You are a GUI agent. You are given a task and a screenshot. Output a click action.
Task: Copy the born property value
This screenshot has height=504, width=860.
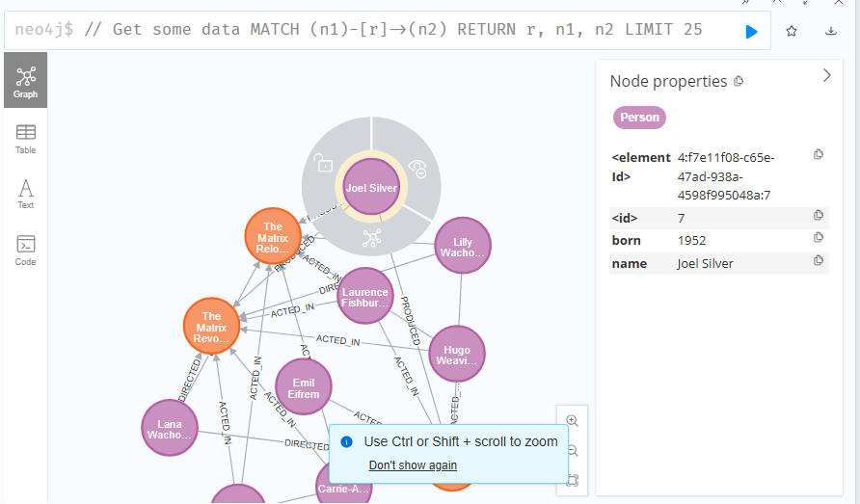(819, 237)
